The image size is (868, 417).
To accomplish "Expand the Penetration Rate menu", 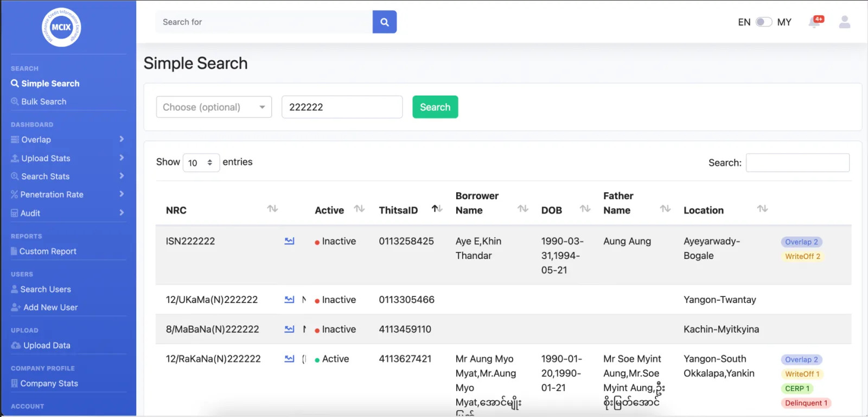I will [x=68, y=194].
